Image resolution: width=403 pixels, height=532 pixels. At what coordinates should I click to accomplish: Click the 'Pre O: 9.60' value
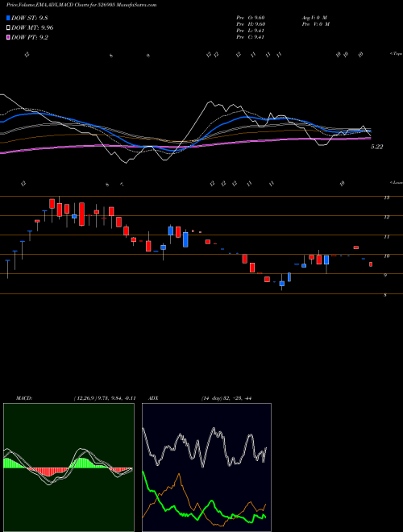[251, 18]
